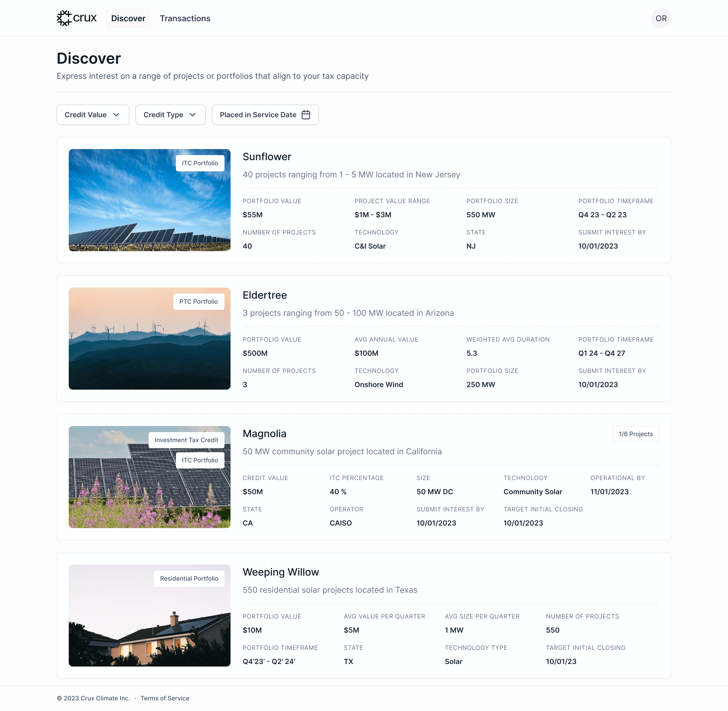Click the Magnolia project title
Viewport: 728px width, 711px height.
pyautogui.click(x=264, y=434)
